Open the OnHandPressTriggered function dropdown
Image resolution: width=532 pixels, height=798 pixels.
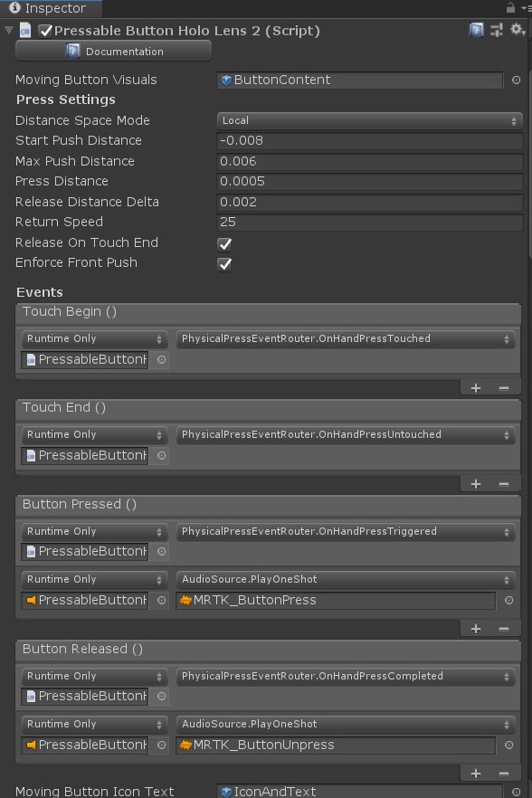pos(346,531)
